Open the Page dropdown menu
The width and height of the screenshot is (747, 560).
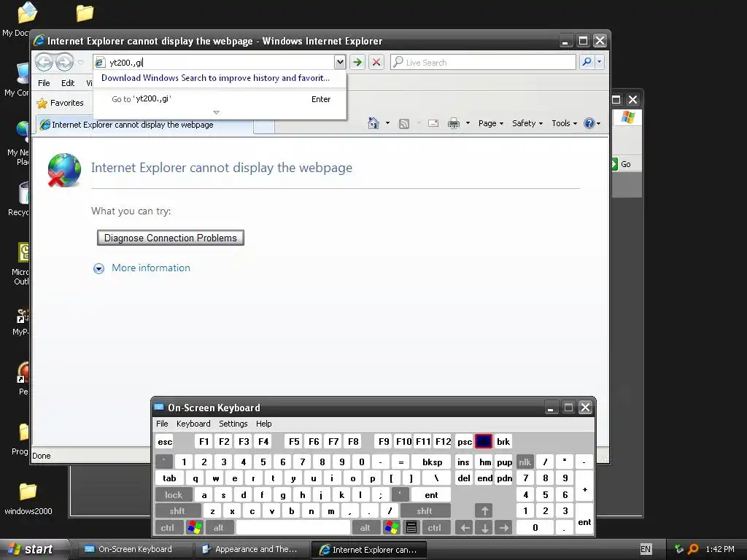pos(491,123)
